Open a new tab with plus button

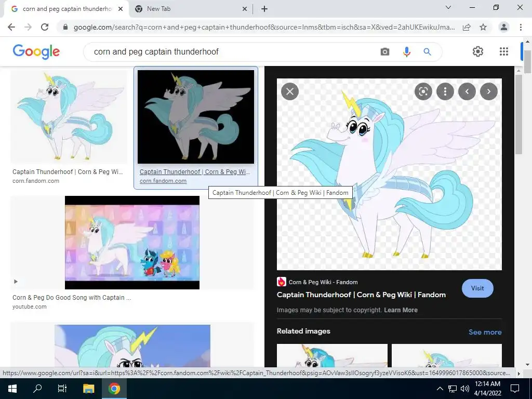pos(264,9)
